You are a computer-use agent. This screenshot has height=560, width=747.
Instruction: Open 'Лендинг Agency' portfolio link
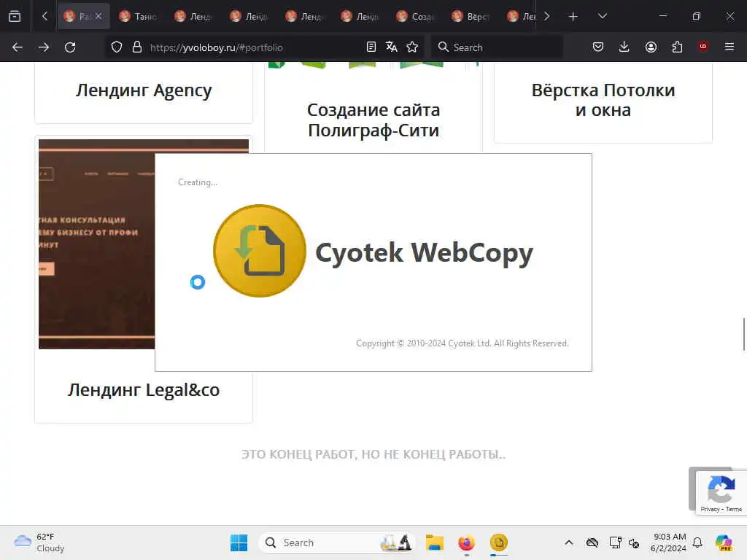[x=144, y=90]
